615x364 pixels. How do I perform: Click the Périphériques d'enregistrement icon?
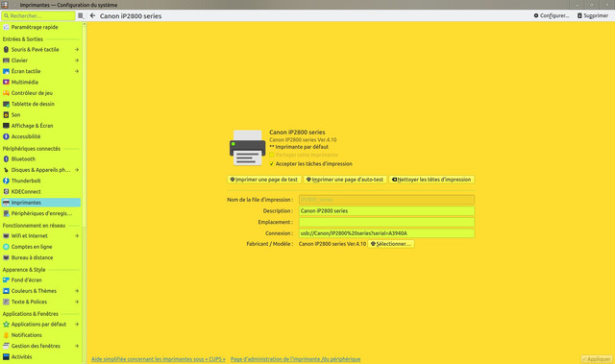click(x=6, y=213)
